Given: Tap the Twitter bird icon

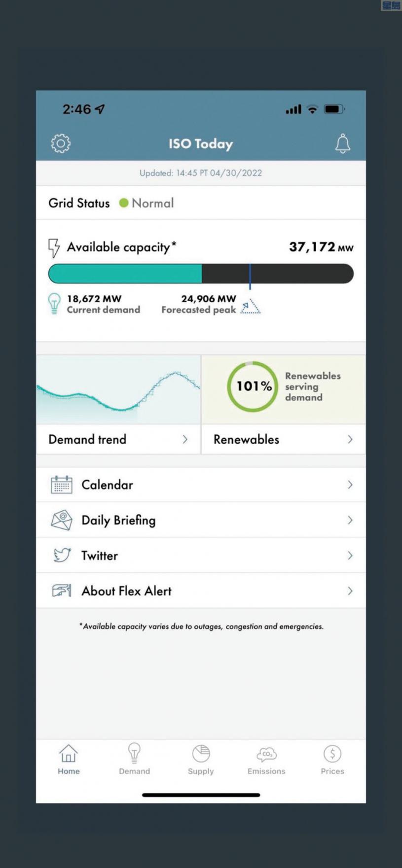Looking at the screenshot, I should point(62,556).
